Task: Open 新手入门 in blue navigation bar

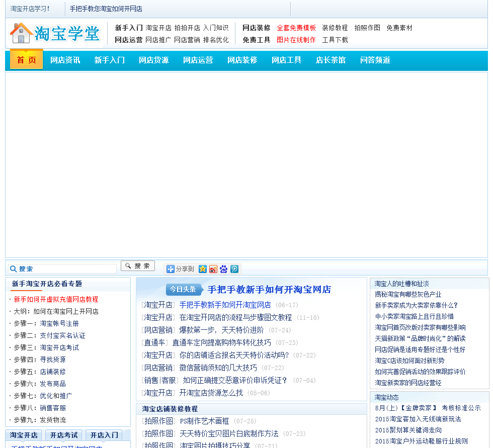Action: point(110,60)
